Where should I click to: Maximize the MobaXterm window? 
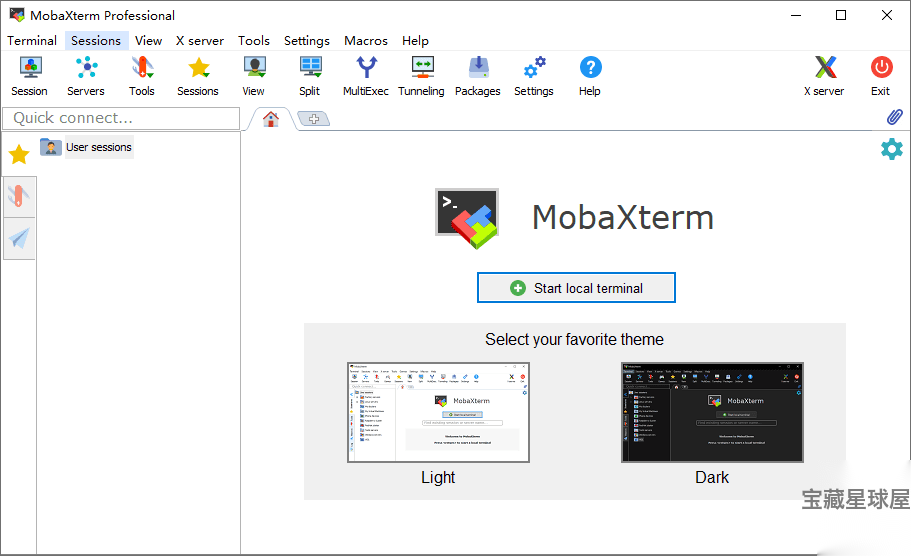(841, 15)
